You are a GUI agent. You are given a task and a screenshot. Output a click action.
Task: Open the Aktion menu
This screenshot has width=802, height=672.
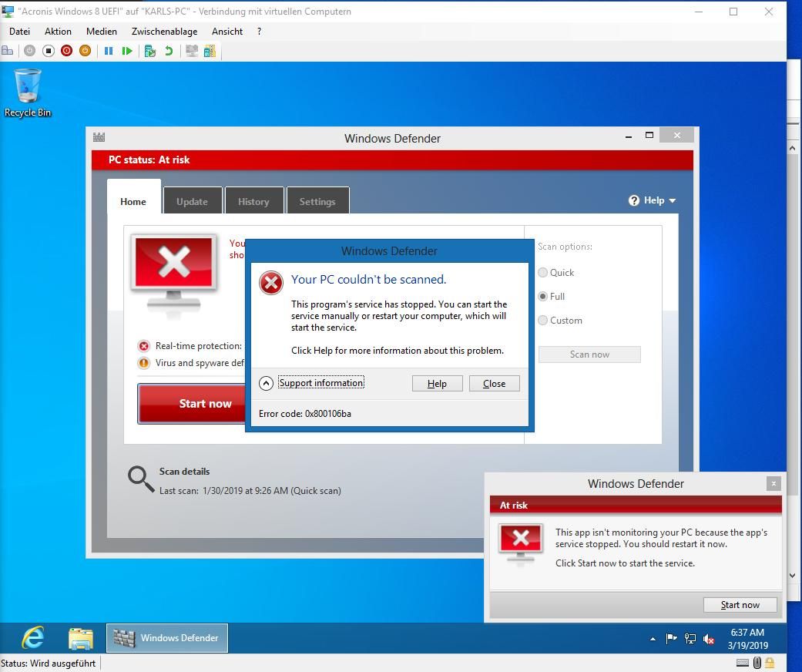tap(58, 32)
